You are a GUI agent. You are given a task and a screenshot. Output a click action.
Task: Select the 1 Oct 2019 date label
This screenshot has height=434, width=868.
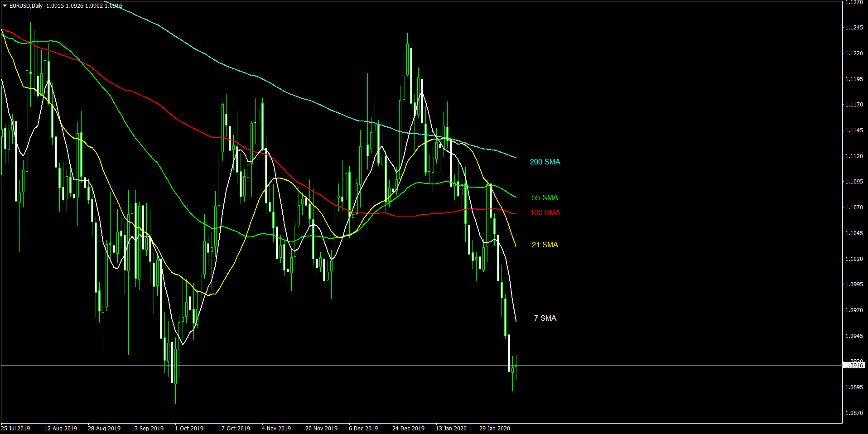coord(189,429)
